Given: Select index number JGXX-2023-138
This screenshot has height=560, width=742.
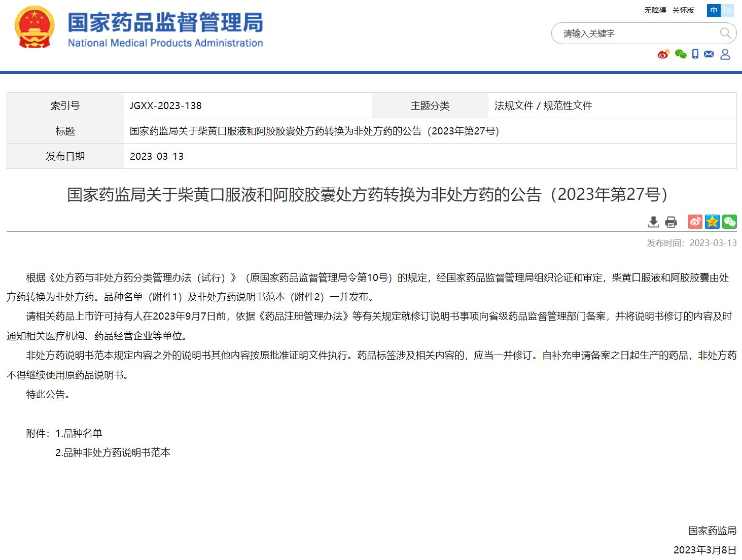Looking at the screenshot, I should 165,106.
